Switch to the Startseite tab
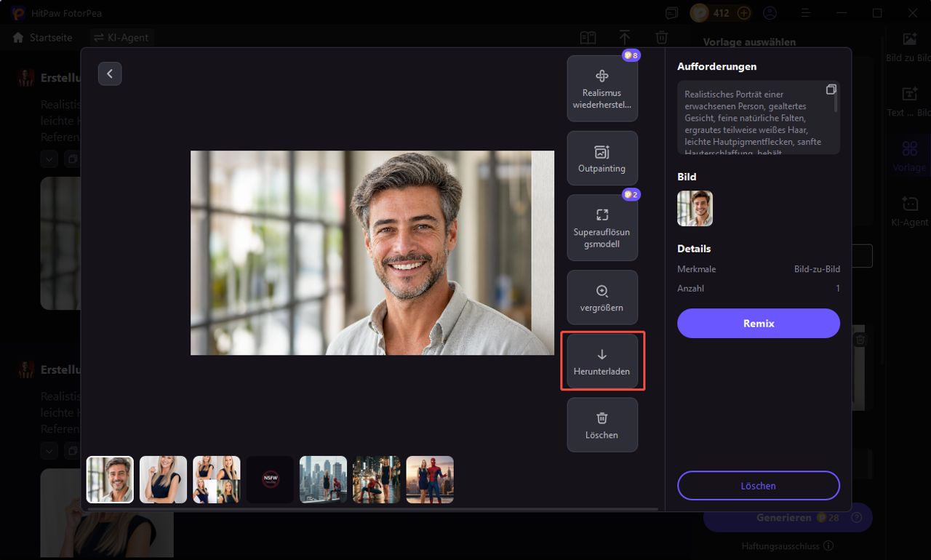Image resolution: width=931 pixels, height=560 pixels. coord(43,38)
